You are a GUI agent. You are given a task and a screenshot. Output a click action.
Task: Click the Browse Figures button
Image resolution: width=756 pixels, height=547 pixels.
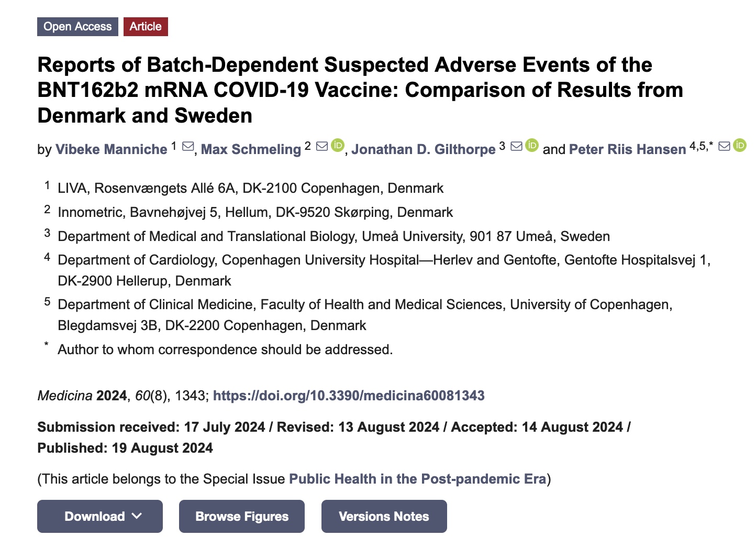242,517
